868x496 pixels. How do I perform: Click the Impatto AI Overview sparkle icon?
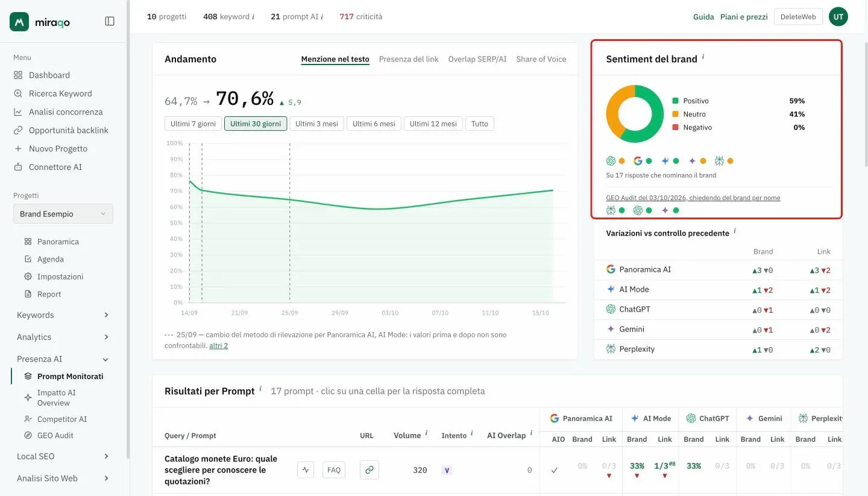pos(28,398)
